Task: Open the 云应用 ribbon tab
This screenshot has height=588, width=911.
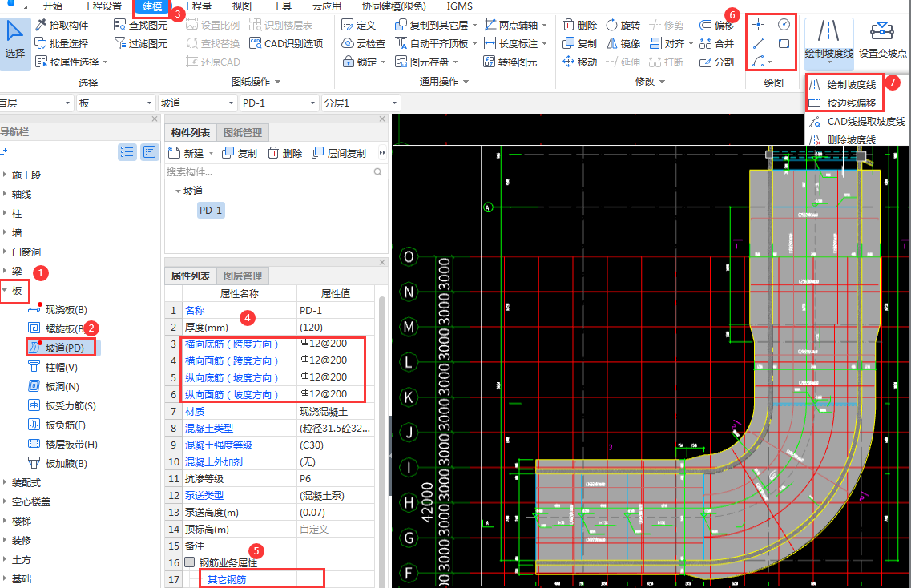Action: pyautogui.click(x=327, y=6)
